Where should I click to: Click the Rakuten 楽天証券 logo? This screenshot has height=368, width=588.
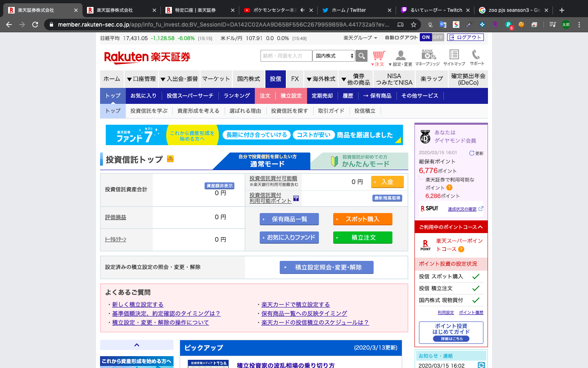[x=147, y=57]
